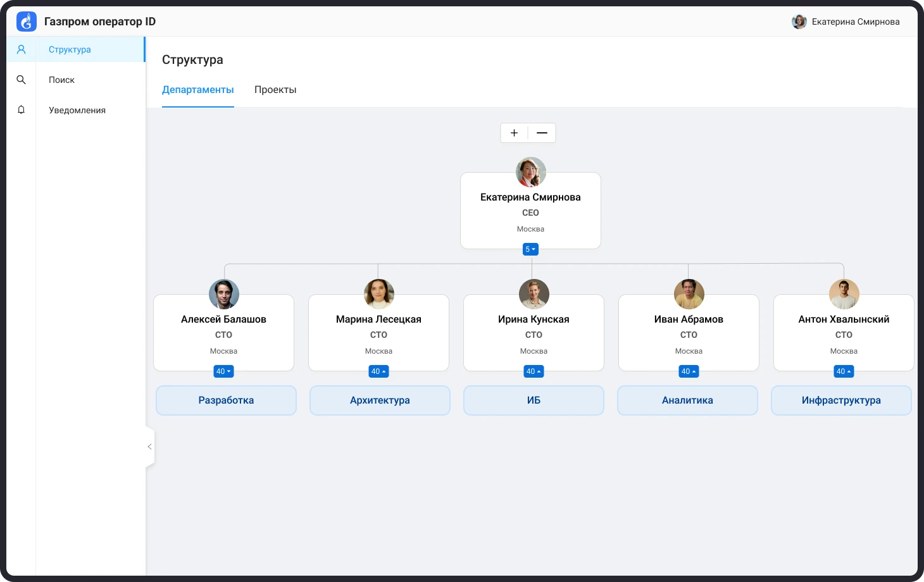This screenshot has width=924, height=582.
Task: Click the Структура page heading
Action: click(192, 60)
